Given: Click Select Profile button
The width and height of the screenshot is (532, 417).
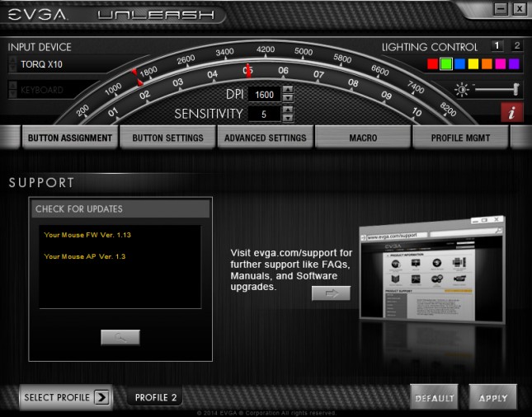Looking at the screenshot, I should (66, 397).
